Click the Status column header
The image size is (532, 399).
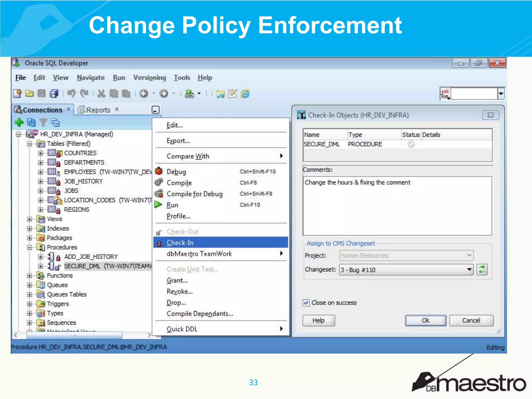point(411,135)
